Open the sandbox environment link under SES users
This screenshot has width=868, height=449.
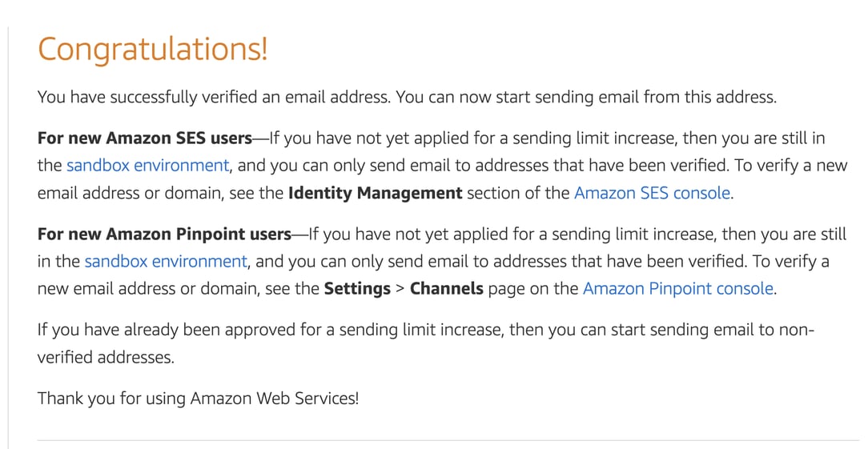pyautogui.click(x=147, y=166)
